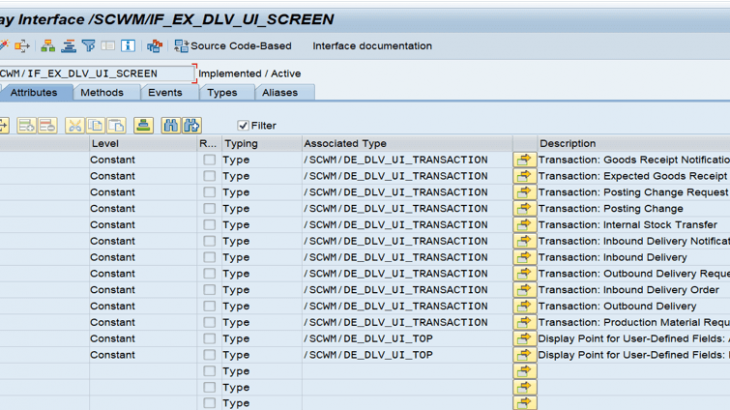Select the Aliases tab
The height and width of the screenshot is (410, 730).
coord(279,93)
